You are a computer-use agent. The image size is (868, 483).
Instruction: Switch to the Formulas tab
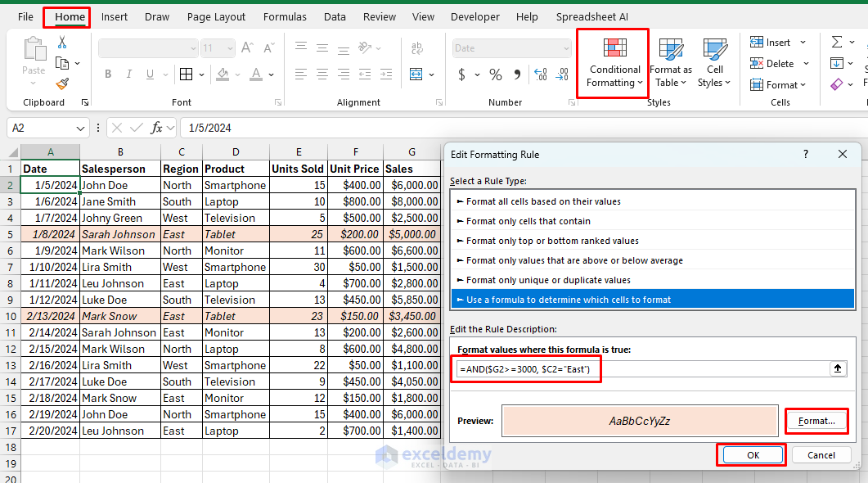coord(285,16)
